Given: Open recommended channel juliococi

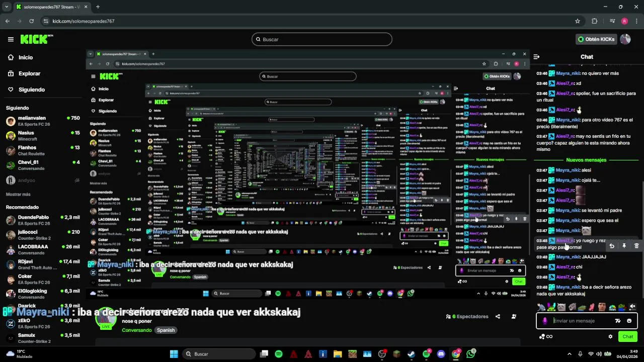Looking at the screenshot, I should click(43, 235).
